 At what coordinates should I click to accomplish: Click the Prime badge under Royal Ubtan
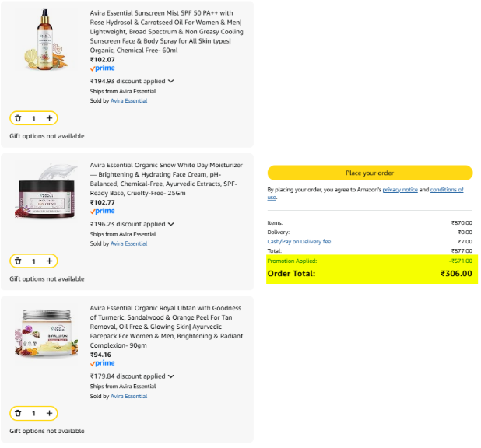pos(103,363)
